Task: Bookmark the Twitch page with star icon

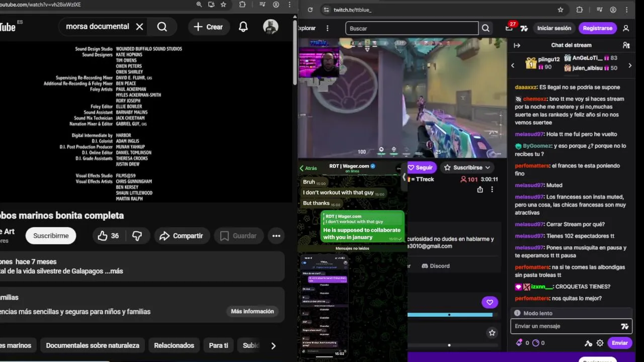Action: pyautogui.click(x=560, y=10)
